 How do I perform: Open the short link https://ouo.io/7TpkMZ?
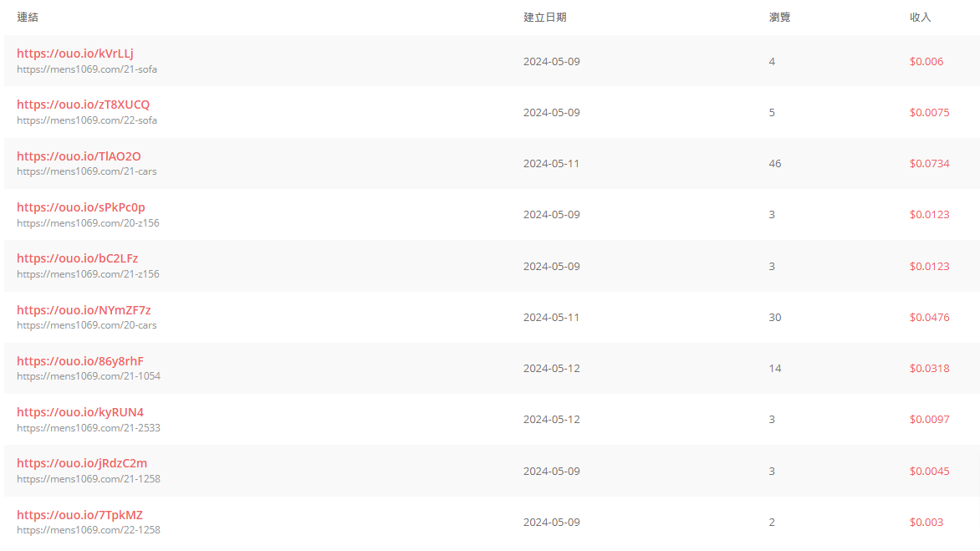(x=80, y=515)
